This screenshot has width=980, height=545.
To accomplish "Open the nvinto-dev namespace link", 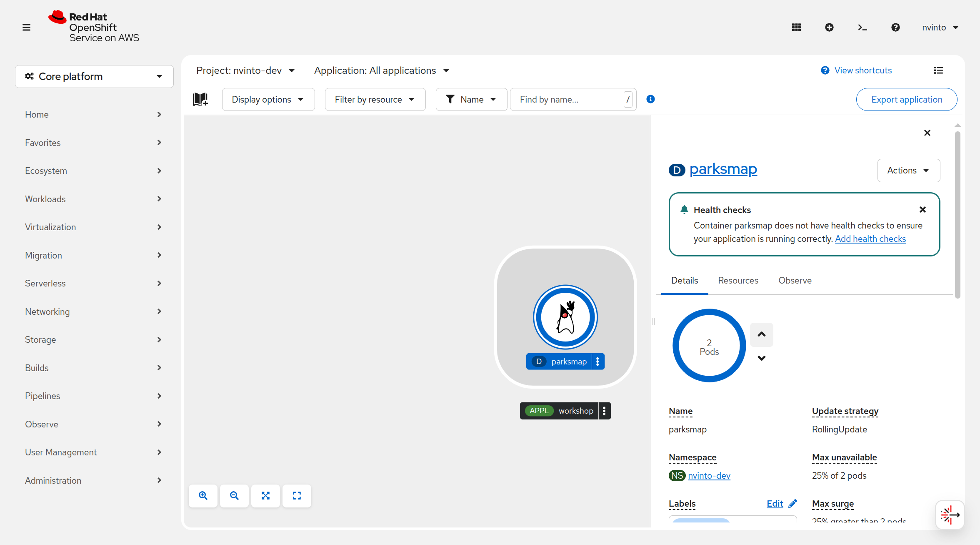I will coord(709,476).
